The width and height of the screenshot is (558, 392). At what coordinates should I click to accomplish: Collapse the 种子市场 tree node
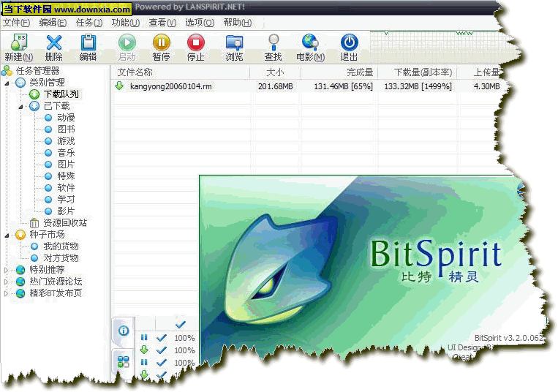tap(7, 235)
